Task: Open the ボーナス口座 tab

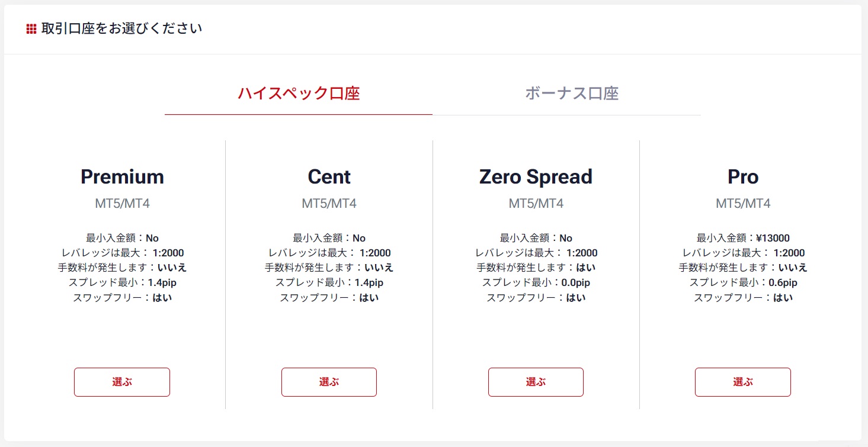Action: [572, 94]
